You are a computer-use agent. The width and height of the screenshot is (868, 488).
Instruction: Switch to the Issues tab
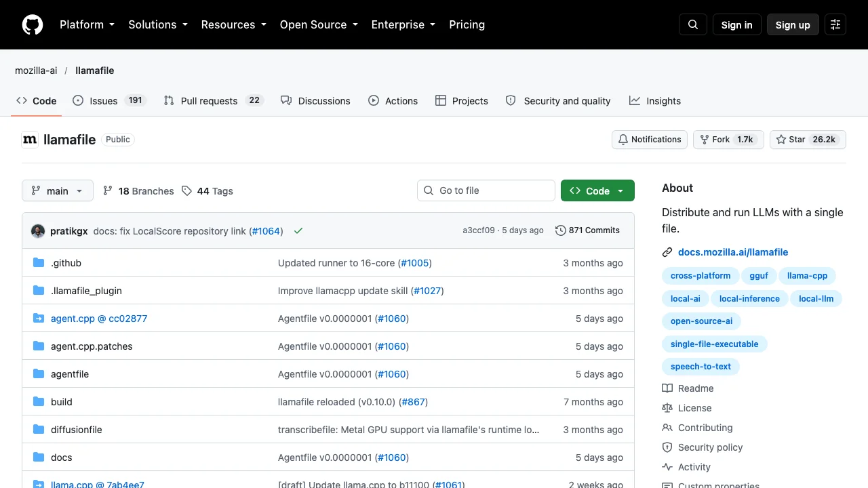pyautogui.click(x=109, y=100)
